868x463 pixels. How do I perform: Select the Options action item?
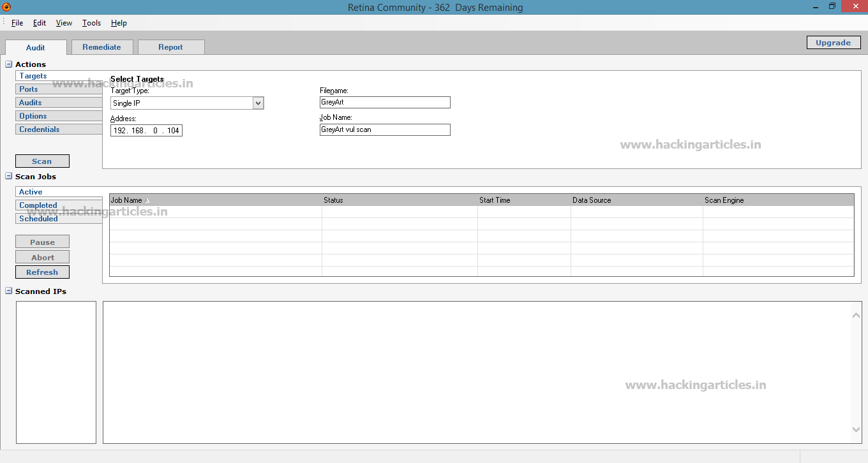59,116
